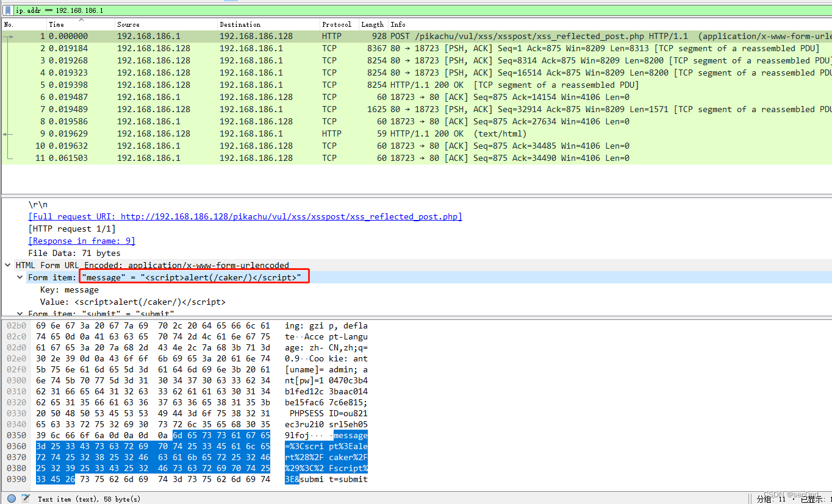
Task: Sort packet list by Info column
Action: tap(610, 24)
